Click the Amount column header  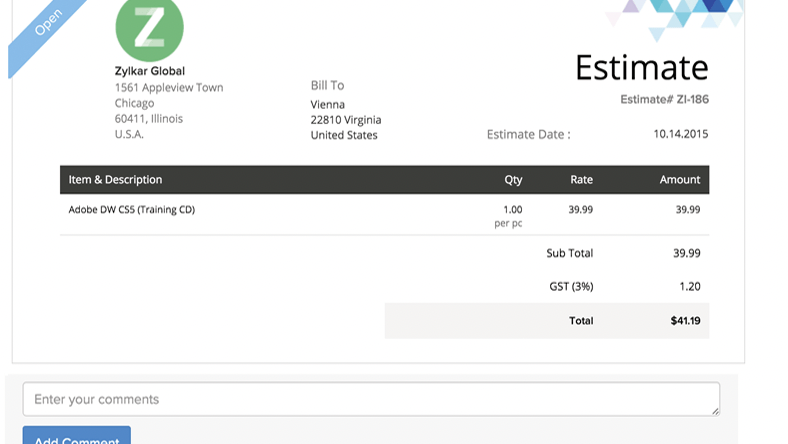click(679, 180)
